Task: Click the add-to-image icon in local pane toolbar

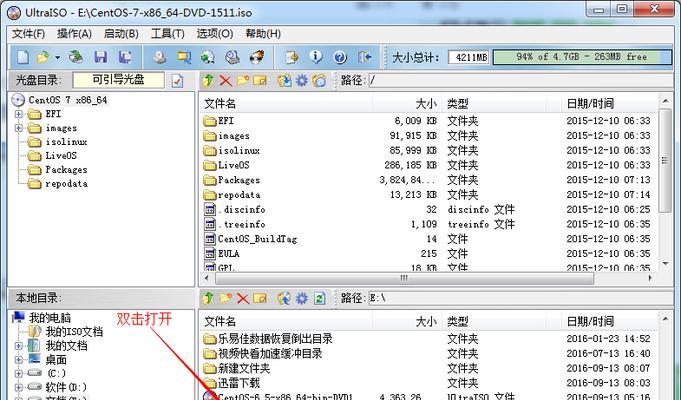Action: [x=284, y=298]
